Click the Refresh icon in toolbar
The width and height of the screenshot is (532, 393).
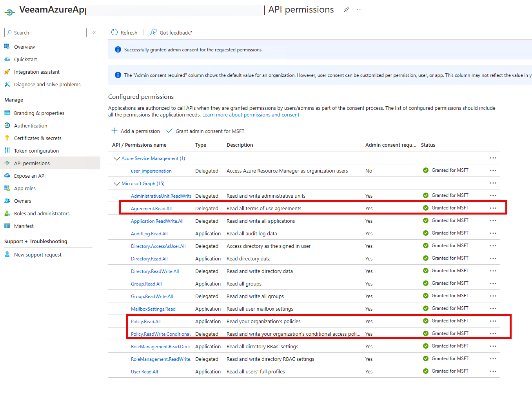(x=114, y=33)
